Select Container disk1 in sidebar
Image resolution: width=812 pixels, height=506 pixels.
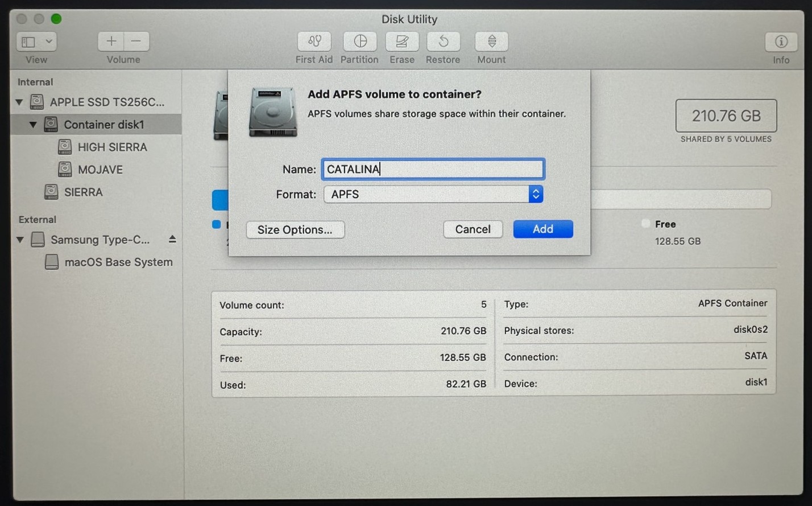[96, 124]
